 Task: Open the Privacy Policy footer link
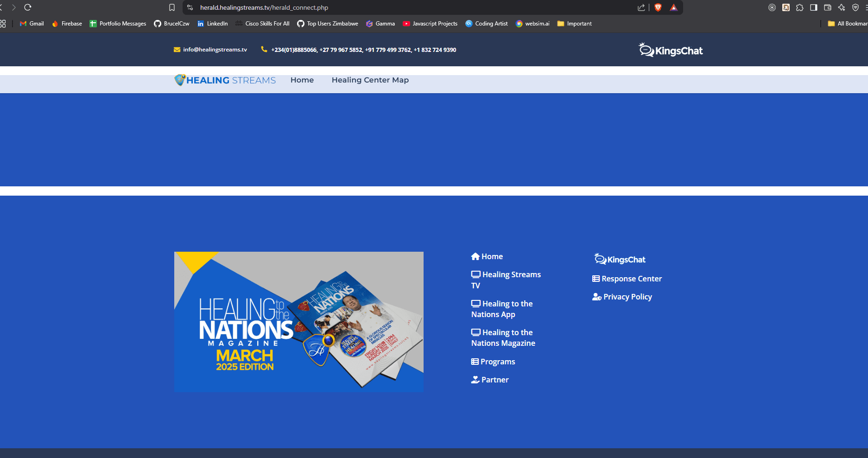pyautogui.click(x=622, y=297)
